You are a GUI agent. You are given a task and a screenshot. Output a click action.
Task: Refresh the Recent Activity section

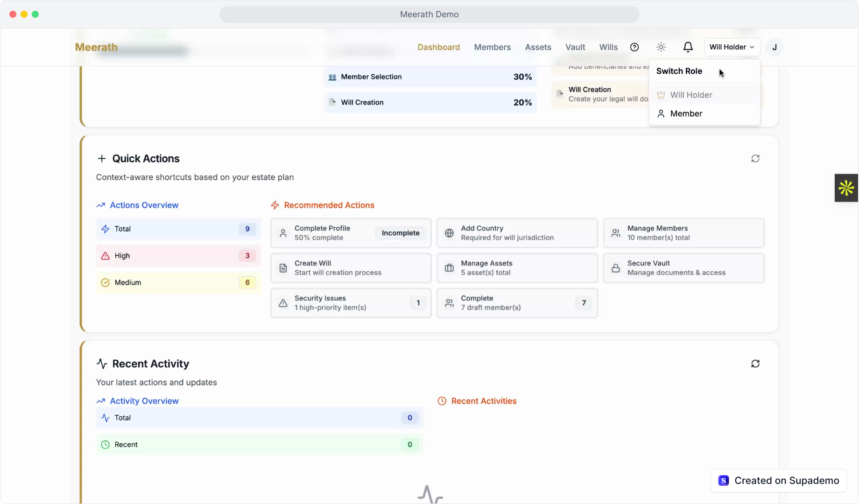coord(755,364)
